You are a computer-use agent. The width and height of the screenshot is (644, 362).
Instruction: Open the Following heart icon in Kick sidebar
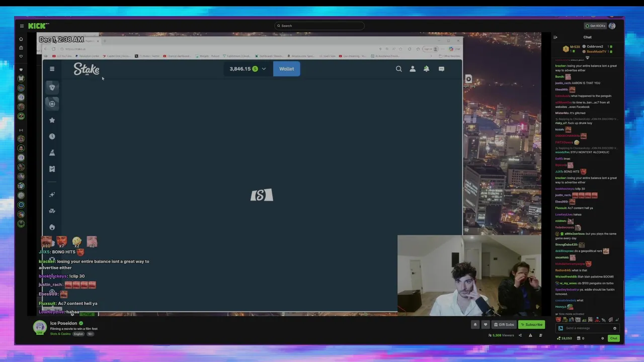[x=21, y=56]
